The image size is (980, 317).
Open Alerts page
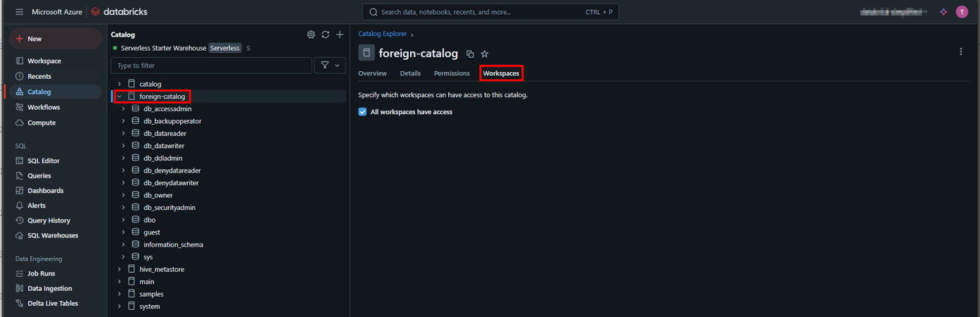coord(56,206)
